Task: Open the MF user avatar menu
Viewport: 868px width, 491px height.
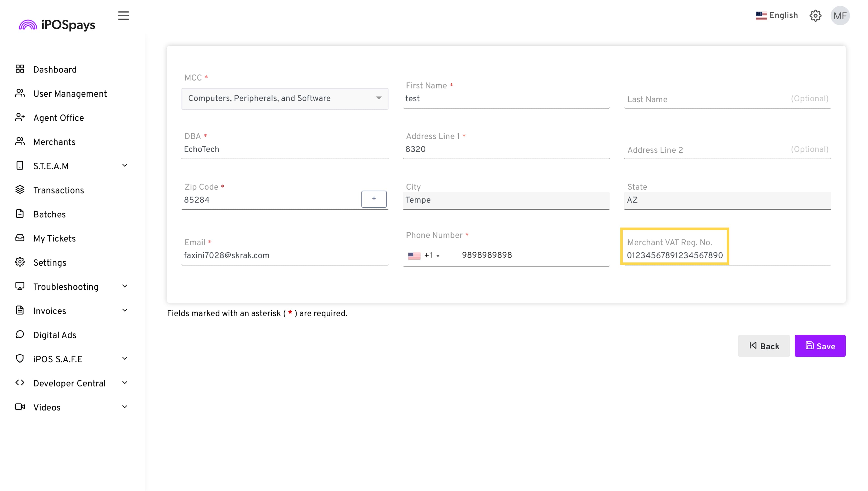Action: pyautogui.click(x=840, y=16)
